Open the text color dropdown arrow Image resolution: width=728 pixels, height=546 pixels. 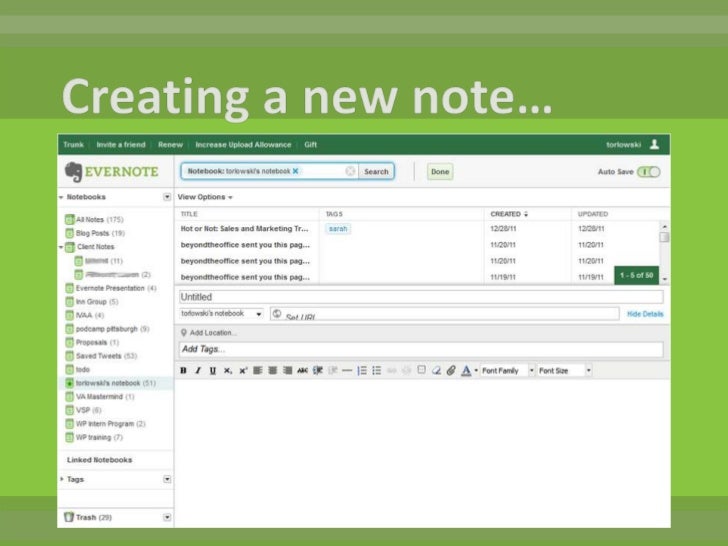[476, 370]
